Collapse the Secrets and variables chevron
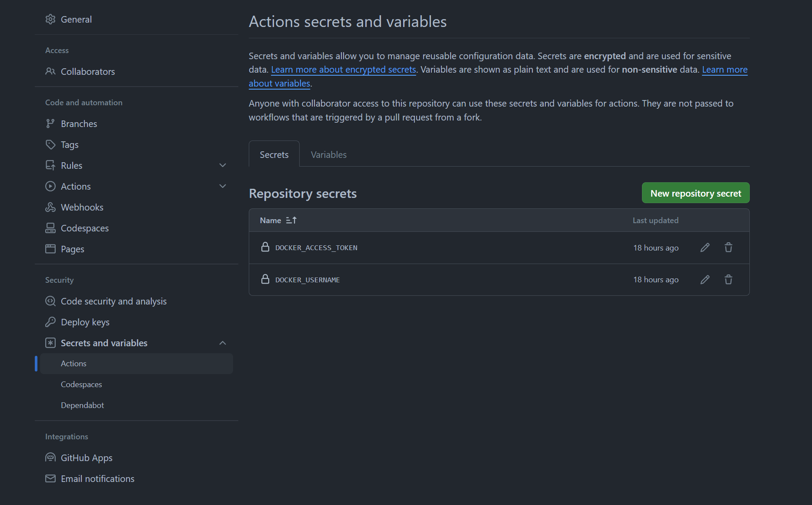This screenshot has height=505, width=812. pos(223,343)
